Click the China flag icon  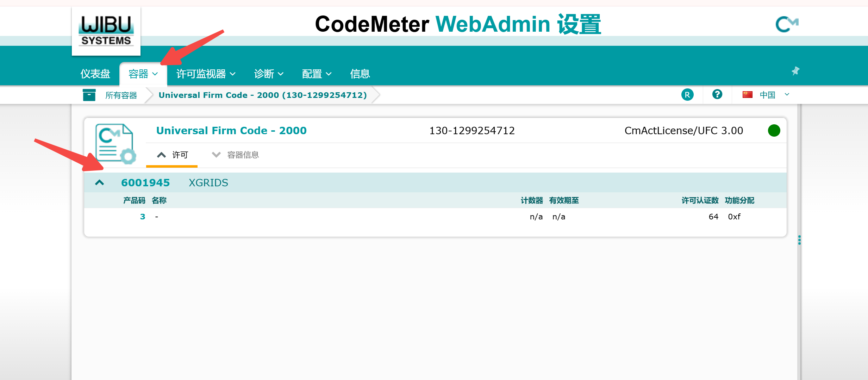coord(747,94)
